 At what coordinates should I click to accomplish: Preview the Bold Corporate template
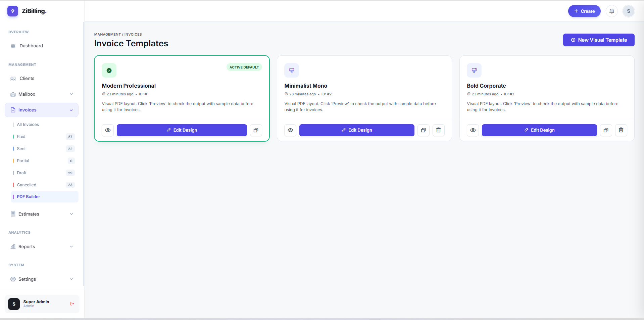point(473,130)
